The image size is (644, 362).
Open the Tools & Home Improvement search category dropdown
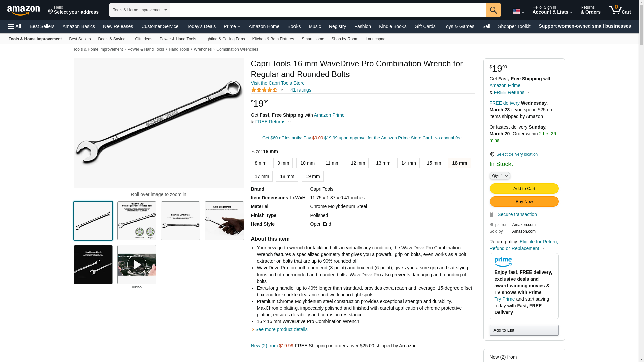(x=140, y=10)
